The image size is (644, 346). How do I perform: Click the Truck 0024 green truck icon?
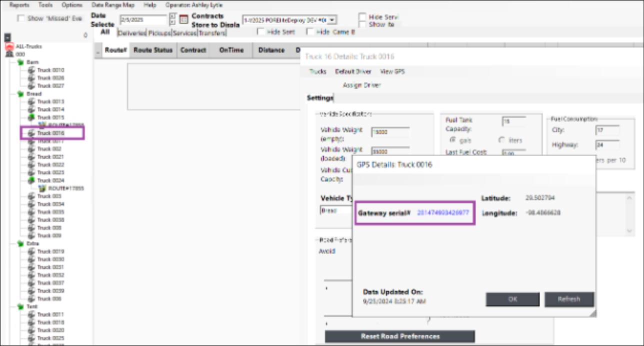pos(31,180)
